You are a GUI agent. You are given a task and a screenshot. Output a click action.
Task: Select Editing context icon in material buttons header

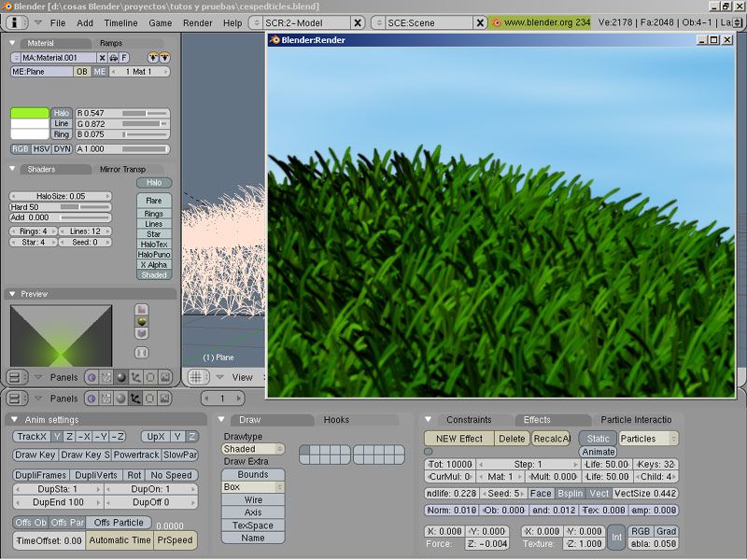(150, 378)
